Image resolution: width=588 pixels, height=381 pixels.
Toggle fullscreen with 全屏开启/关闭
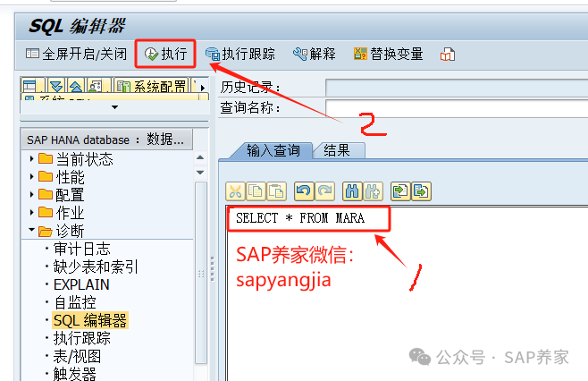pos(77,54)
